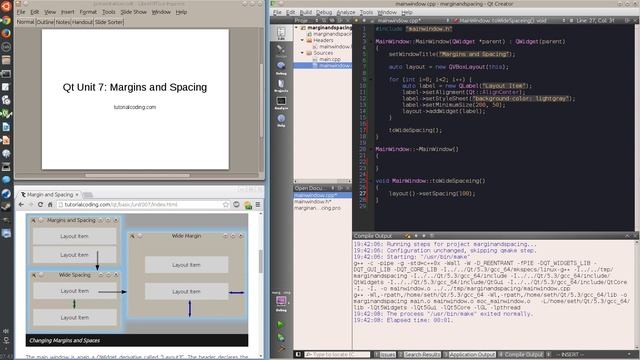
Task: Close the Compile Output pane
Action: point(635,236)
